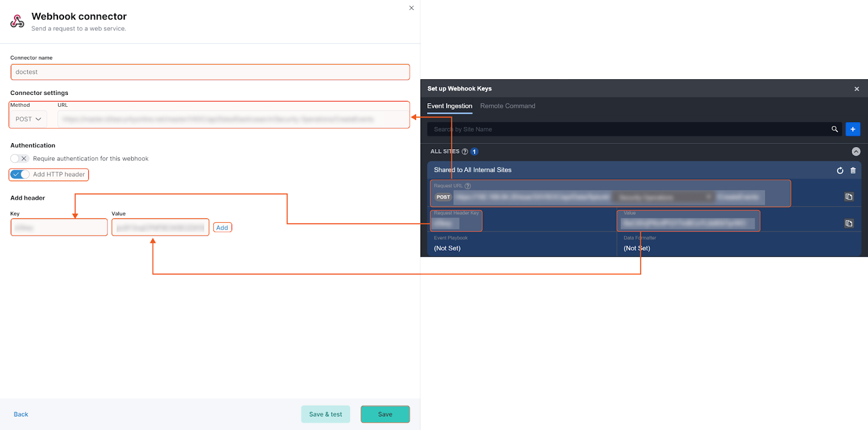This screenshot has height=430, width=868.
Task: Open the POST method dropdown
Action: (x=28, y=119)
